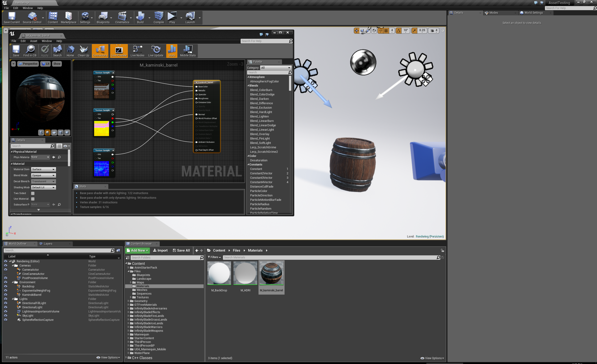Select Constant3Vector in Palette
The image size is (597, 364).
[x=261, y=178]
